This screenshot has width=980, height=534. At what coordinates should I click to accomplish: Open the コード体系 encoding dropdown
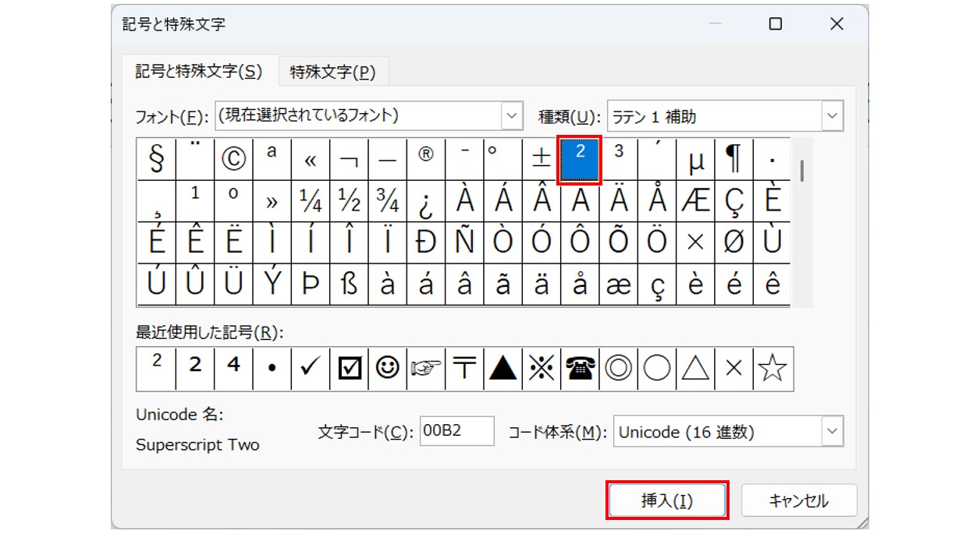tap(833, 432)
